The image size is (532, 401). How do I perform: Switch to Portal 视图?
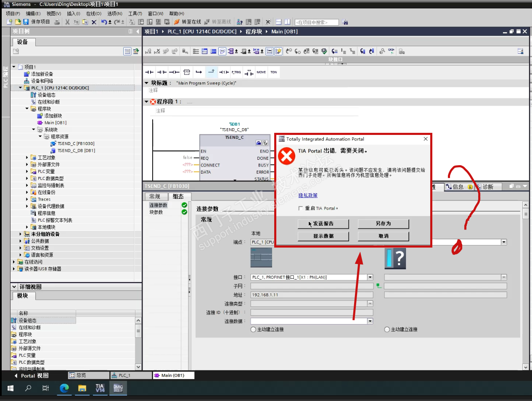click(x=32, y=376)
